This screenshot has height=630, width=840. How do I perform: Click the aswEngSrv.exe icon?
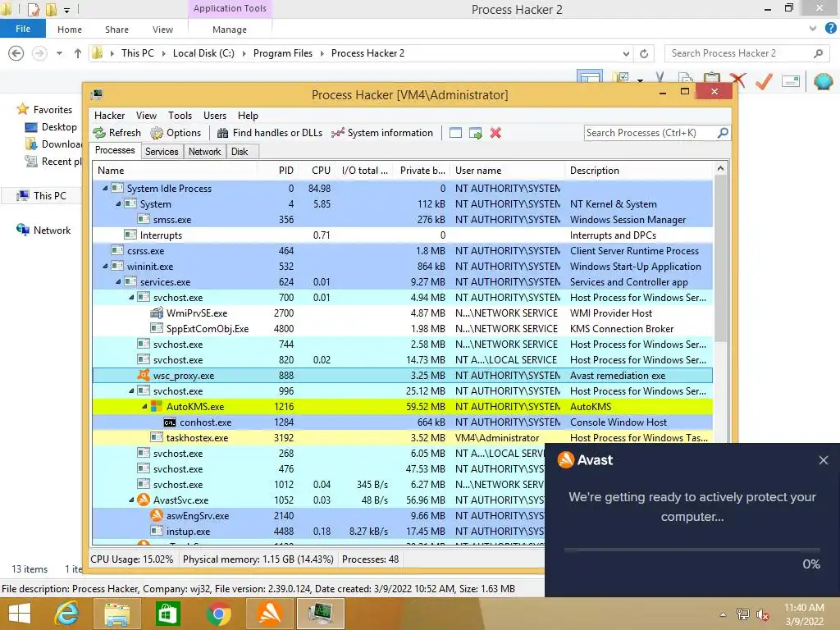pos(157,515)
